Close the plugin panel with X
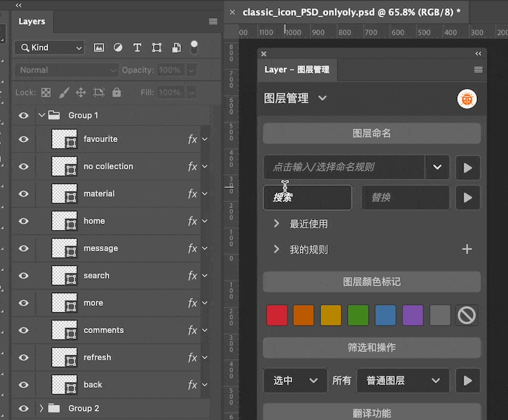Viewport: 508px width, 420px height. click(264, 54)
